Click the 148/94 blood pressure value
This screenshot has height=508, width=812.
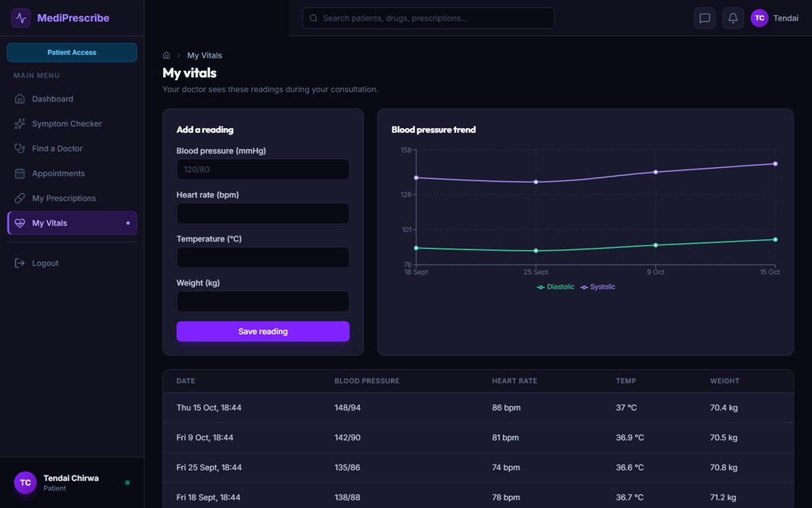[348, 408]
